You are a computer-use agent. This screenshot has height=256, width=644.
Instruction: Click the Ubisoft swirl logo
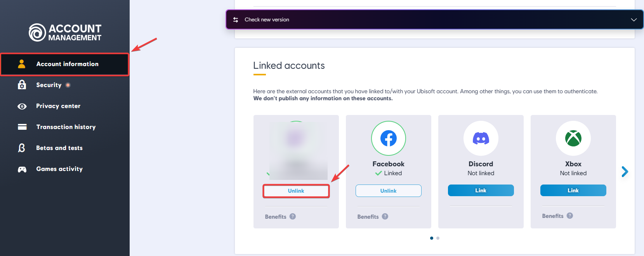tap(37, 32)
